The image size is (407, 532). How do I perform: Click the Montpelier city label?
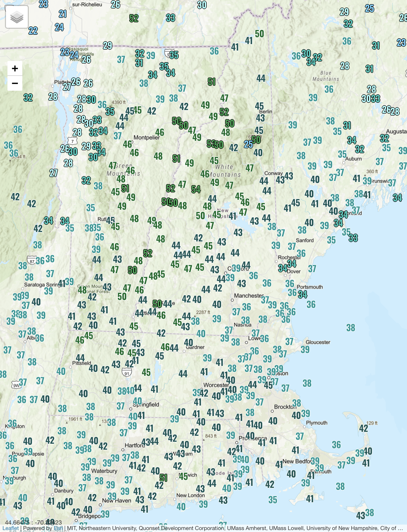click(x=146, y=138)
